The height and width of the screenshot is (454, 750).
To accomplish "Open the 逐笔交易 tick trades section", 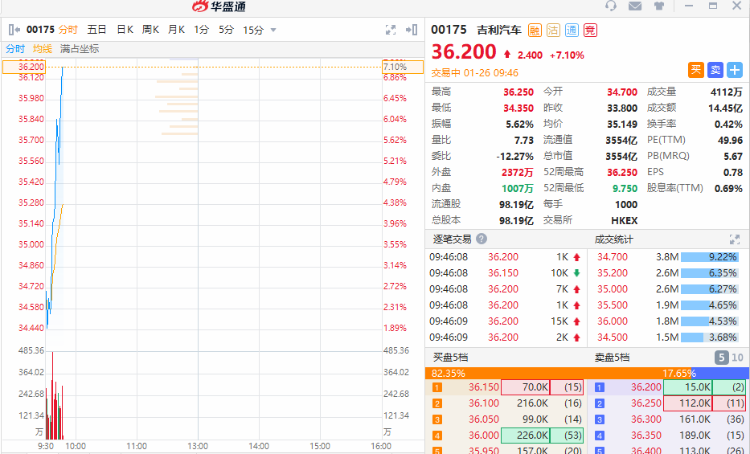I will [452, 239].
